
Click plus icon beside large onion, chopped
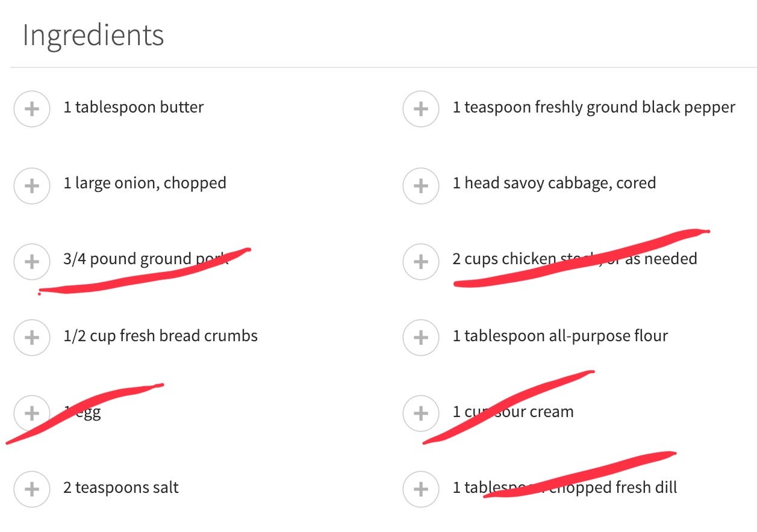pos(31,185)
